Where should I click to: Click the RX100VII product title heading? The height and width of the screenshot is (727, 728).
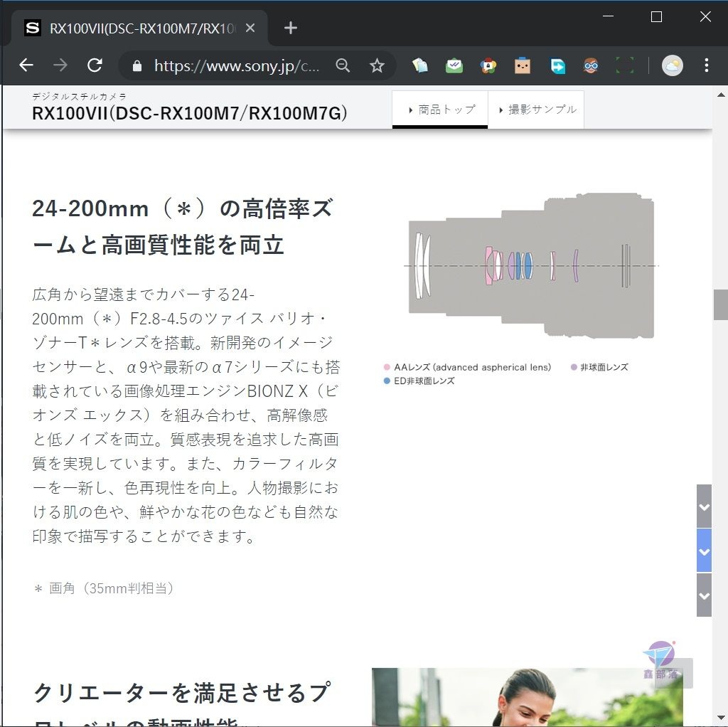[189, 113]
